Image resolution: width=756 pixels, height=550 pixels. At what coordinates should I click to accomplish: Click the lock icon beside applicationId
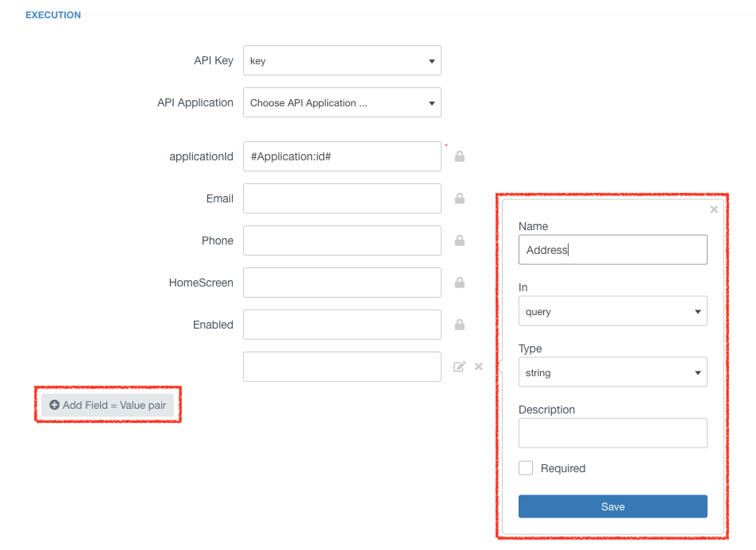point(460,156)
